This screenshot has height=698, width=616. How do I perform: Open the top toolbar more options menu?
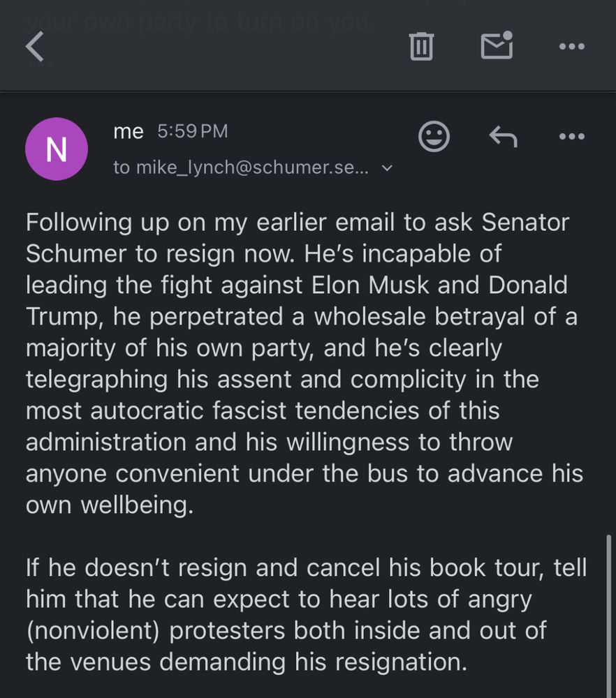(571, 47)
